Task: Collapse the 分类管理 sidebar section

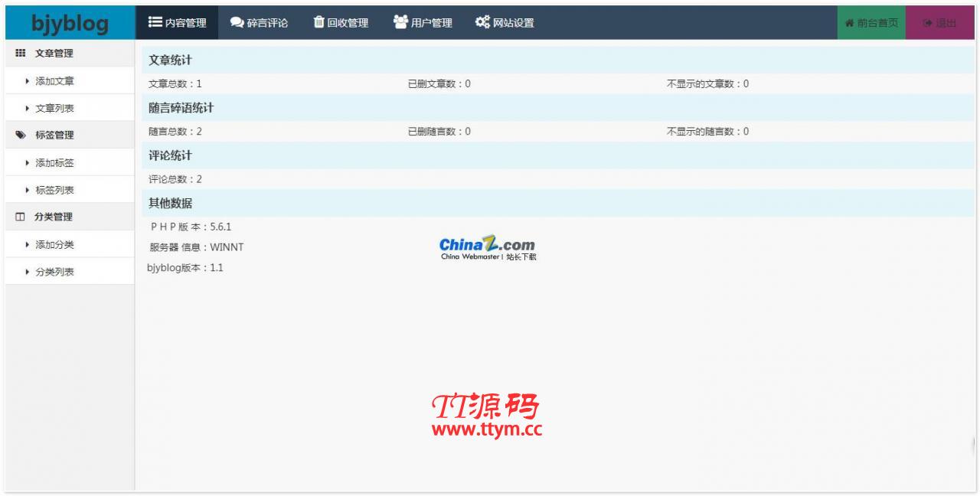Action: [70, 217]
